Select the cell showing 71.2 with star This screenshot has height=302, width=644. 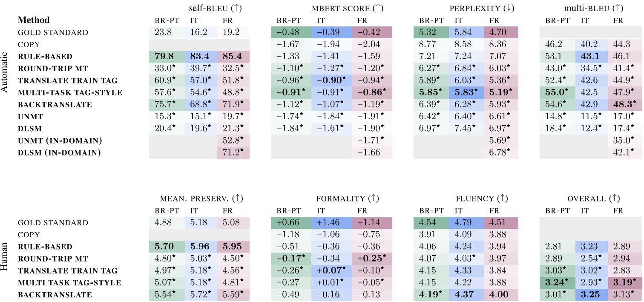point(233,152)
